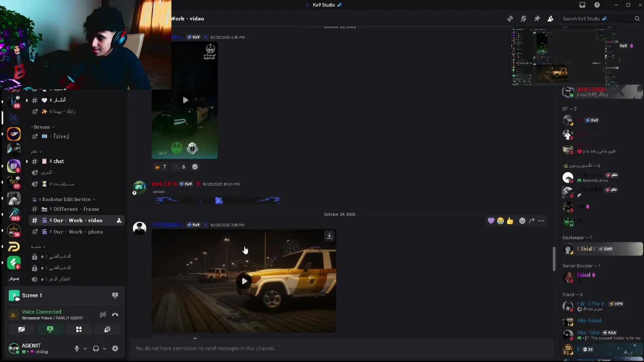Open the أفكـار channel

point(76,100)
